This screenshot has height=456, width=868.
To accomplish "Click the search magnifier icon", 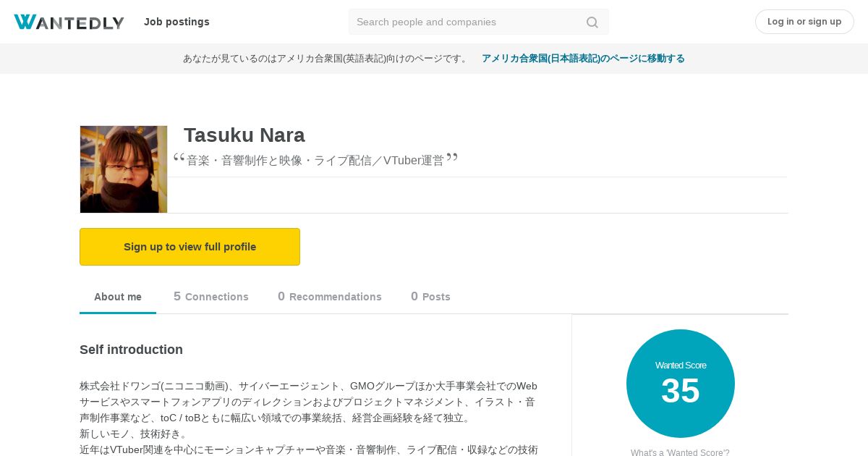I will (592, 22).
